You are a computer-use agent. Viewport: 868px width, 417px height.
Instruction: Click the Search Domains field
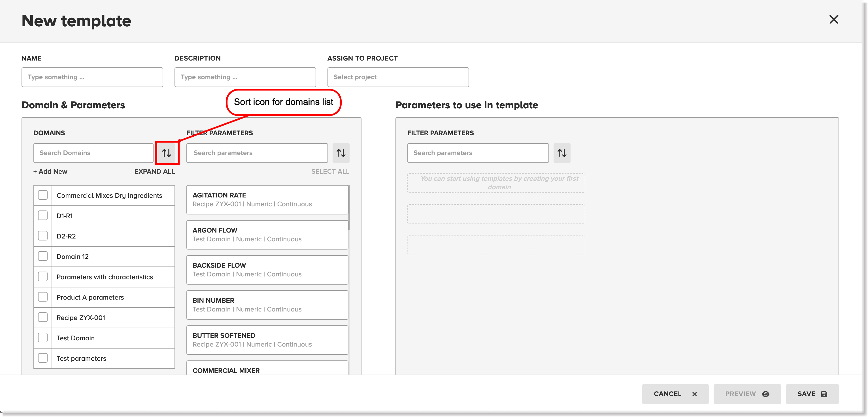coord(93,152)
